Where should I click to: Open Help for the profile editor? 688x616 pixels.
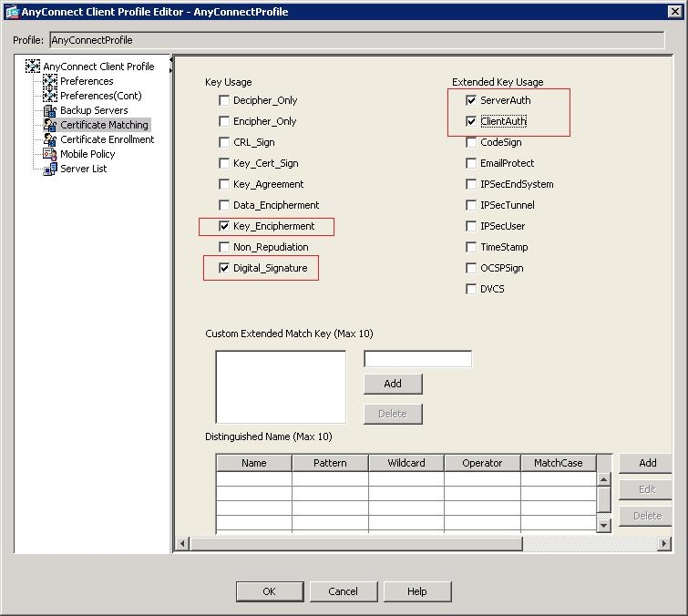[417, 591]
